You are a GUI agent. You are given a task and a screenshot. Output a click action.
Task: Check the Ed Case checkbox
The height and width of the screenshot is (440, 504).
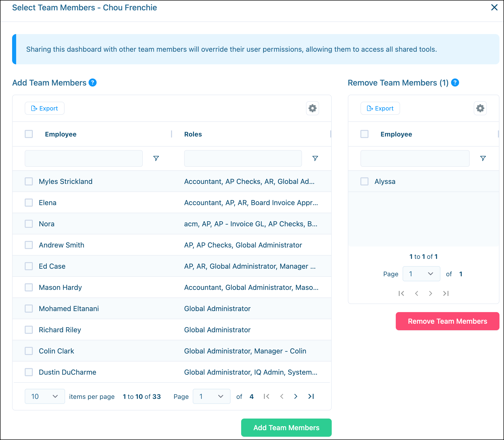pyautogui.click(x=29, y=266)
